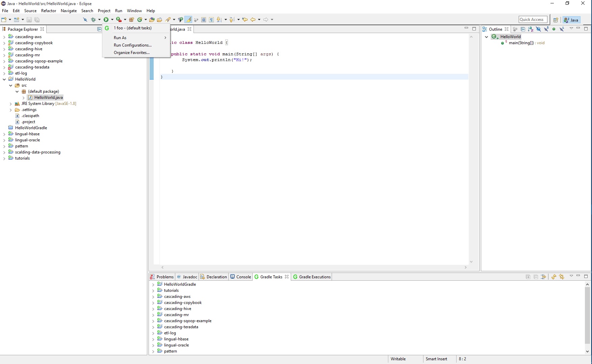Click the Back navigation arrow icon
This screenshot has height=364, width=592.
(x=253, y=20)
